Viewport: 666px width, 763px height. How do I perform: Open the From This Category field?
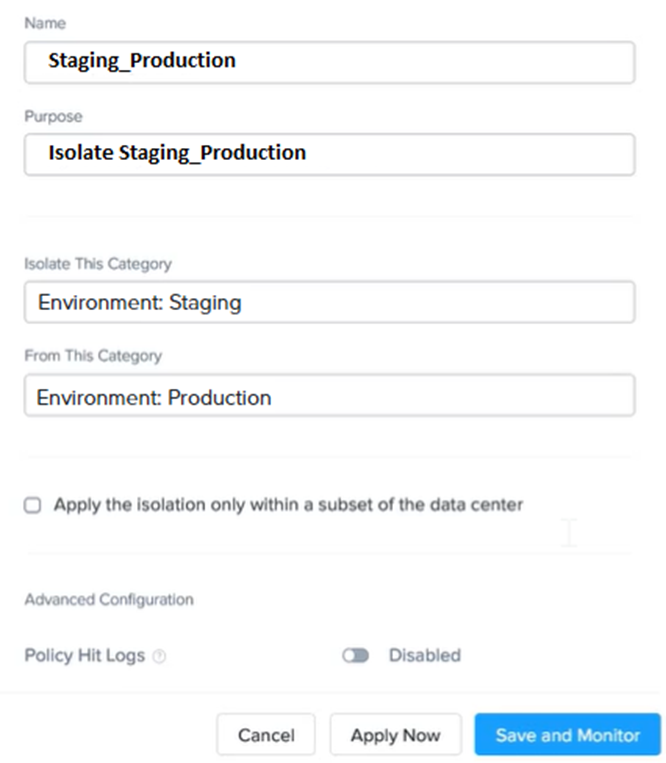click(329, 396)
